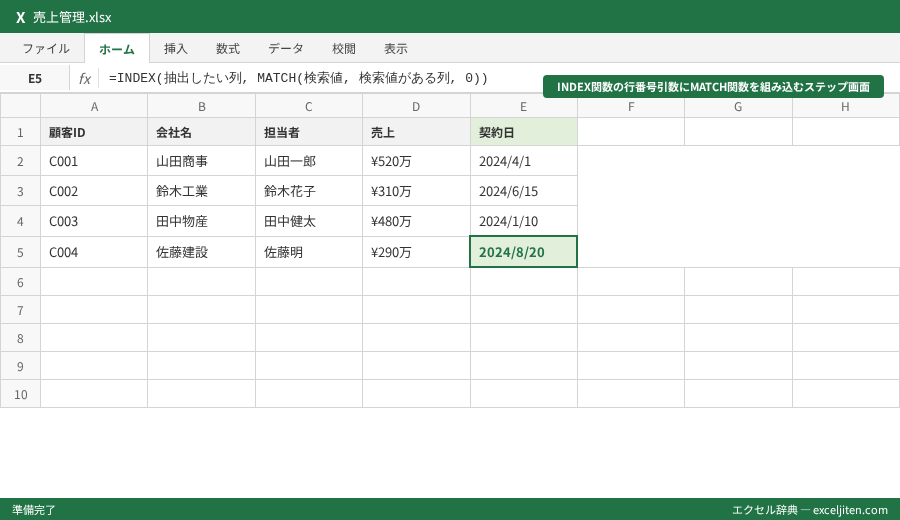Viewport: 900px width, 520px height.
Task: Select the 田中健太 cell
Action: click(x=309, y=222)
